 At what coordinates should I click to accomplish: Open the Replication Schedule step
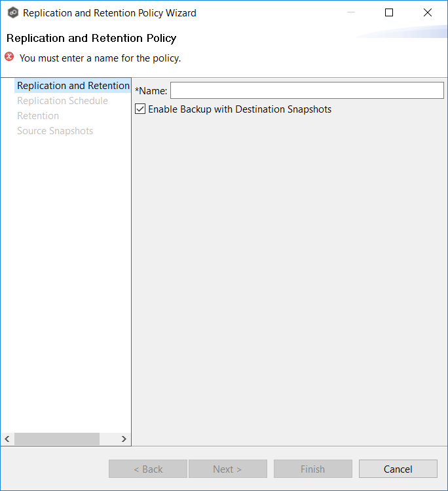[62, 101]
